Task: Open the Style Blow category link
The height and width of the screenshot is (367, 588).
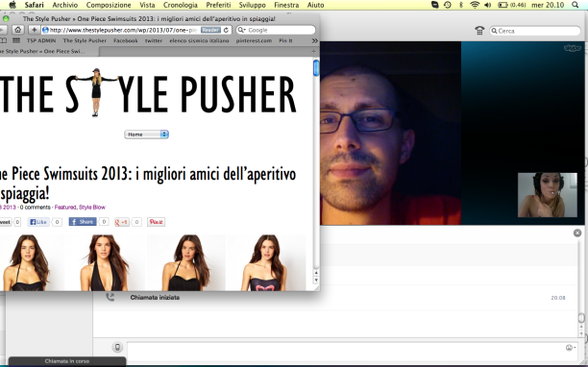Action: [x=92, y=207]
